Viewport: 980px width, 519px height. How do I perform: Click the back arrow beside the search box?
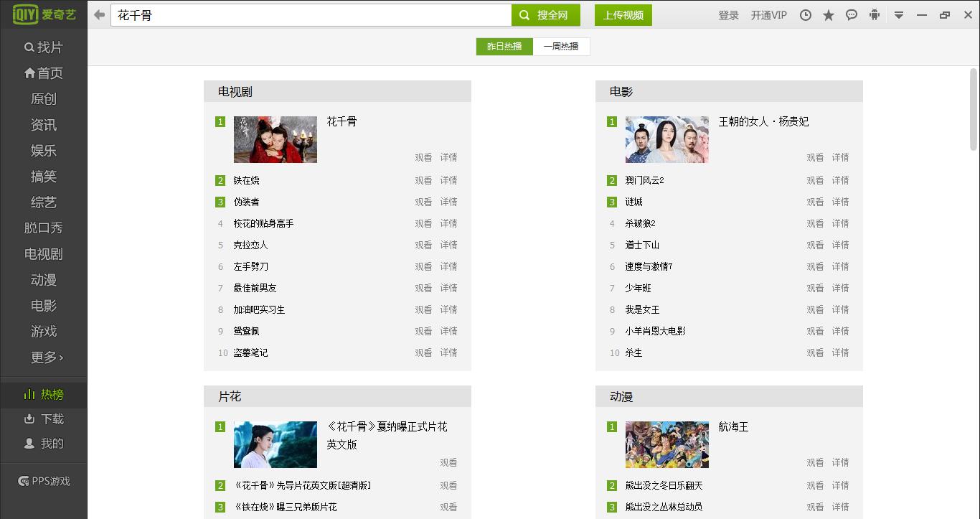pyautogui.click(x=99, y=15)
